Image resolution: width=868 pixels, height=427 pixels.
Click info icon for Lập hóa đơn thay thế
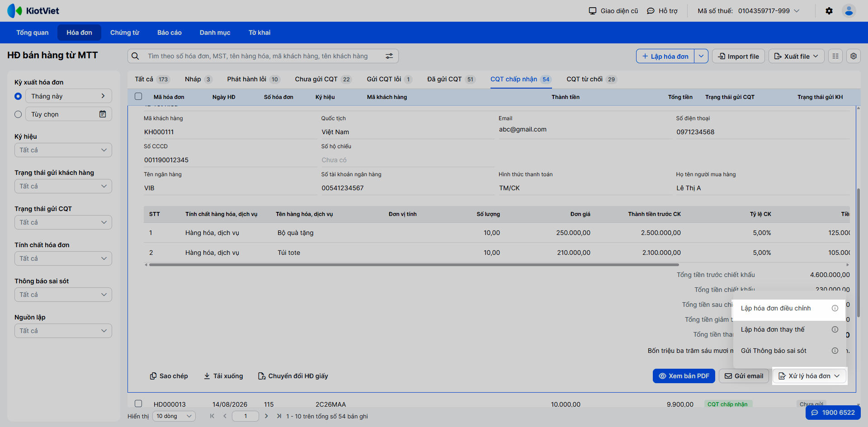click(x=835, y=329)
